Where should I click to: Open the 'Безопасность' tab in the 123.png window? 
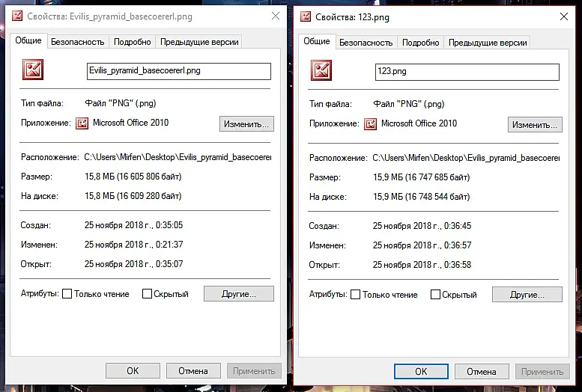[x=366, y=43]
